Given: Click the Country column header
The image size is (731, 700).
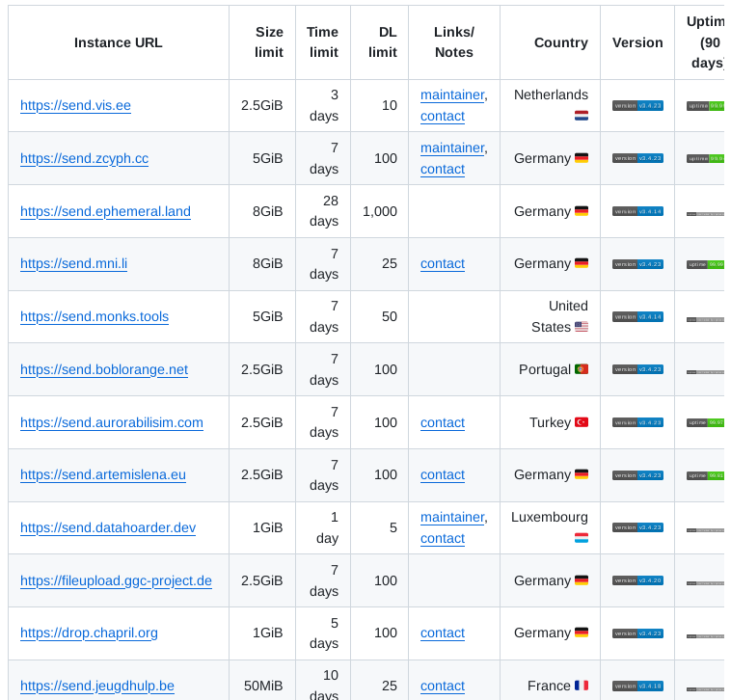Looking at the screenshot, I should pos(560,42).
